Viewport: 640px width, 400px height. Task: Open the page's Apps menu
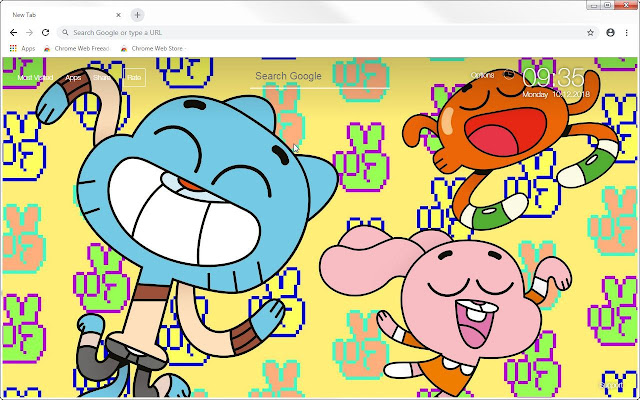click(x=73, y=78)
